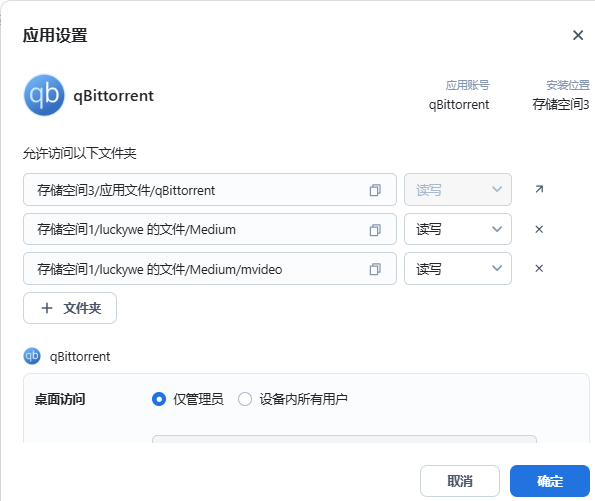Image resolution: width=595 pixels, height=501 pixels.
Task: Click the Medium/mvideo path field
Action: point(210,268)
